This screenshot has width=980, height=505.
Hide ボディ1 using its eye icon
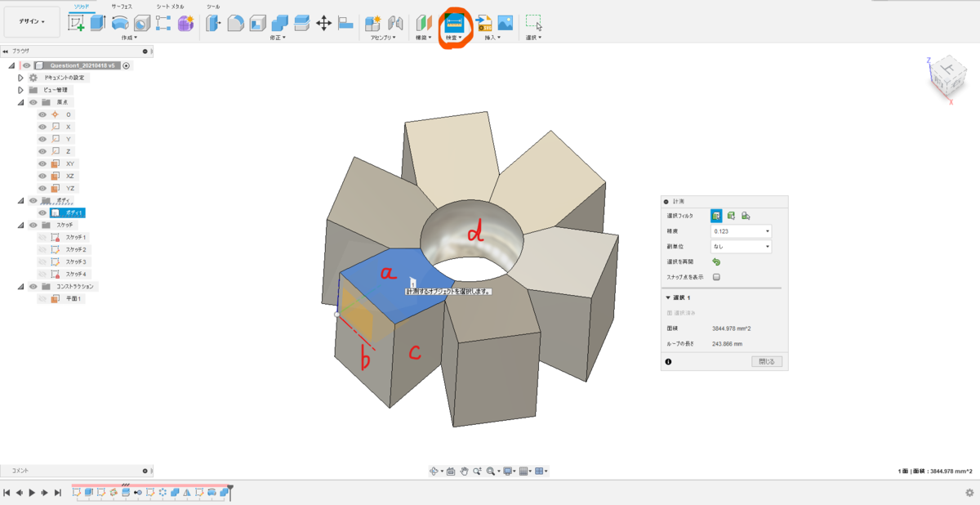[x=42, y=212]
